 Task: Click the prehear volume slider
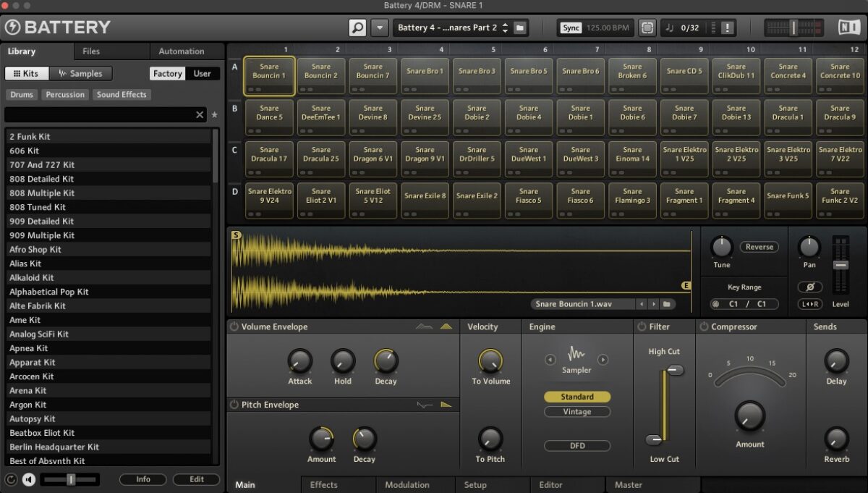(x=69, y=479)
